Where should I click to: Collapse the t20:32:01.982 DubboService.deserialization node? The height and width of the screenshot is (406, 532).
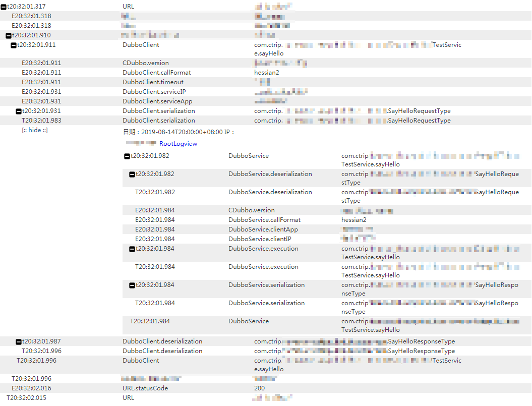(132, 175)
